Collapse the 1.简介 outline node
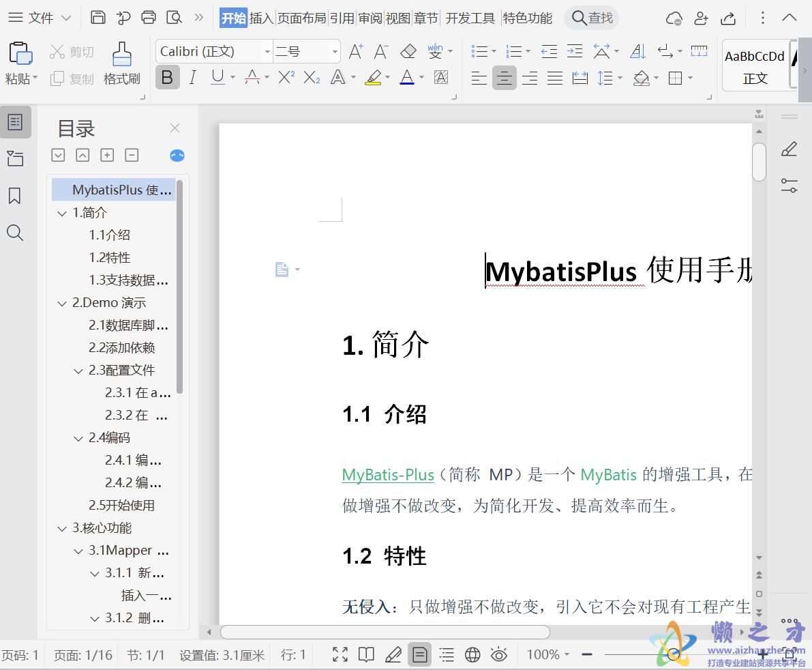 61,213
